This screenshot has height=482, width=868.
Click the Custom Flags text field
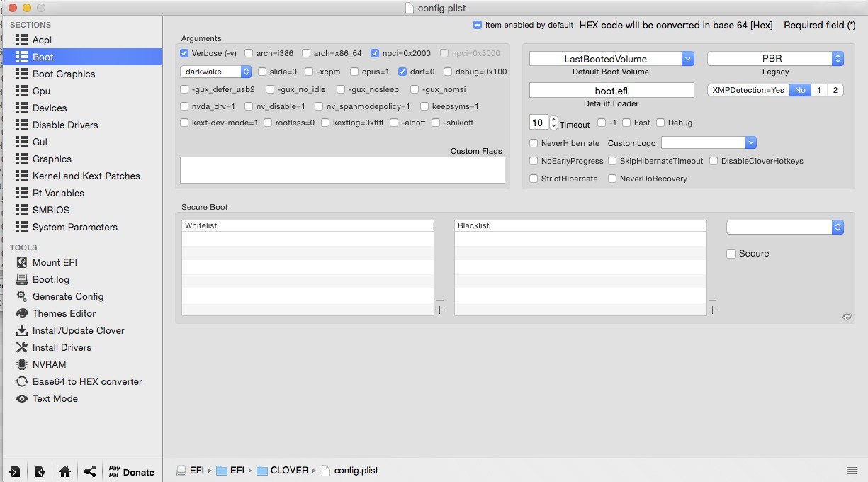click(x=342, y=170)
